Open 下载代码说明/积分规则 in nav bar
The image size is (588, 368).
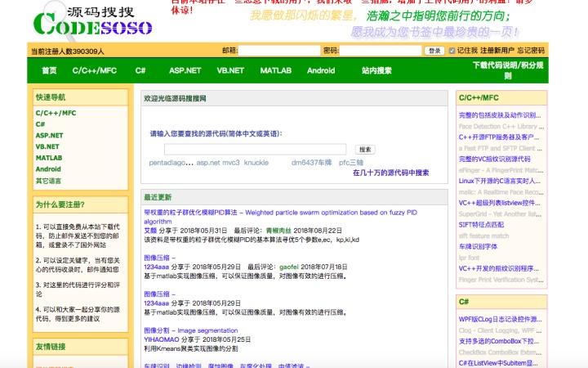pyautogui.click(x=508, y=70)
